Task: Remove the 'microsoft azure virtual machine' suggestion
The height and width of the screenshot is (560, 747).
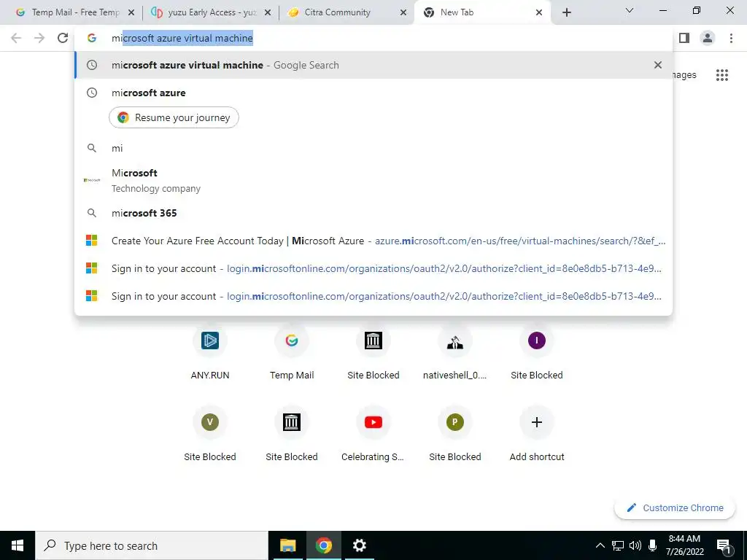Action: click(657, 65)
